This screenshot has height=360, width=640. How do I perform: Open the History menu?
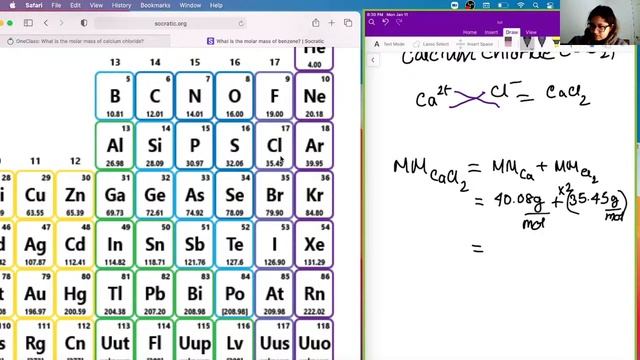(x=121, y=5)
